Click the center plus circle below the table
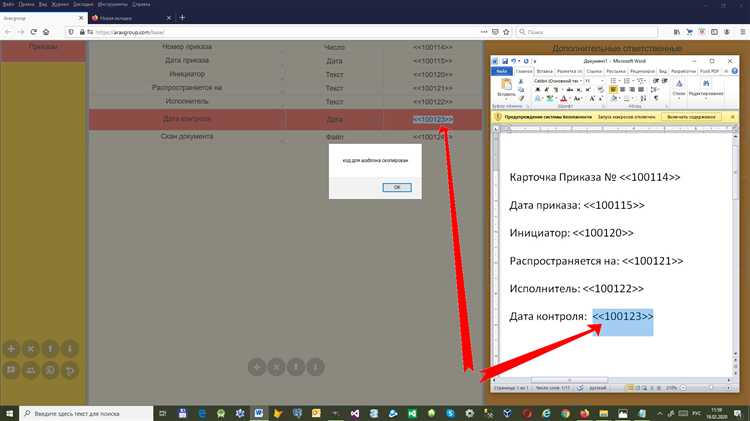The width and height of the screenshot is (750, 421). coord(257,367)
